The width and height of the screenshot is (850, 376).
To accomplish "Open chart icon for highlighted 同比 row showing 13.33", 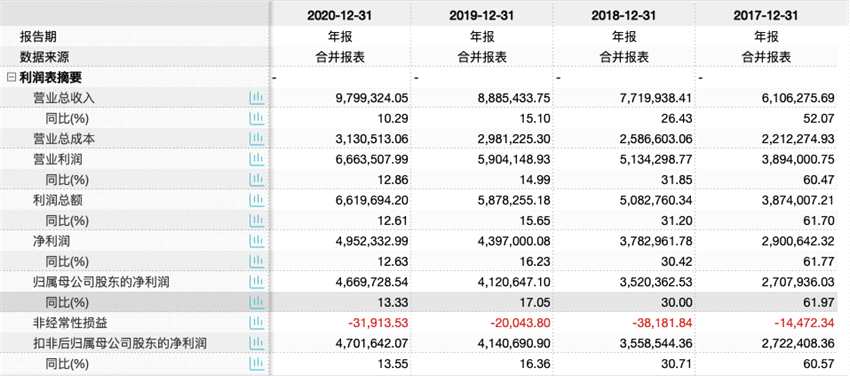I will coord(256,302).
